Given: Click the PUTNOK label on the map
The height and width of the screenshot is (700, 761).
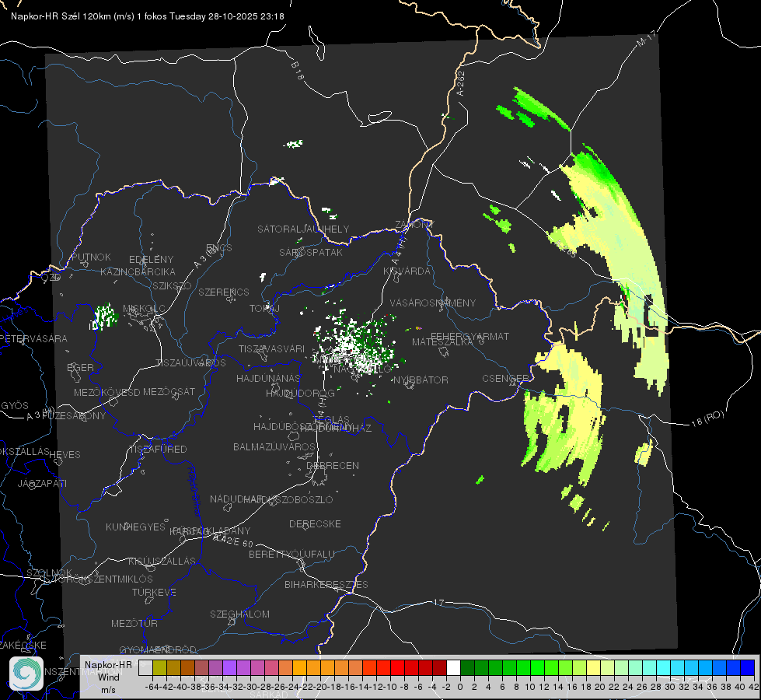Looking at the screenshot, I should click(91, 257).
